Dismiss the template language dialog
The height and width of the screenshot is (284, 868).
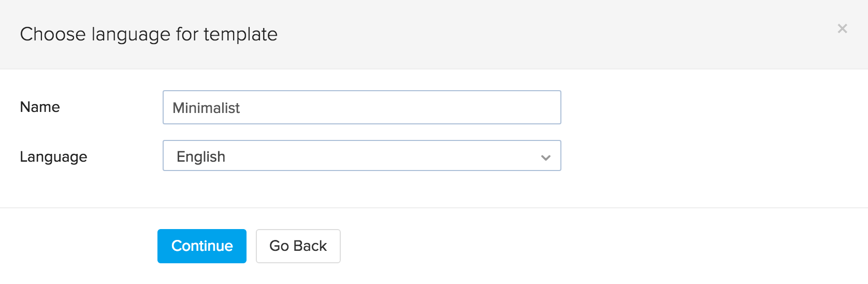(842, 29)
